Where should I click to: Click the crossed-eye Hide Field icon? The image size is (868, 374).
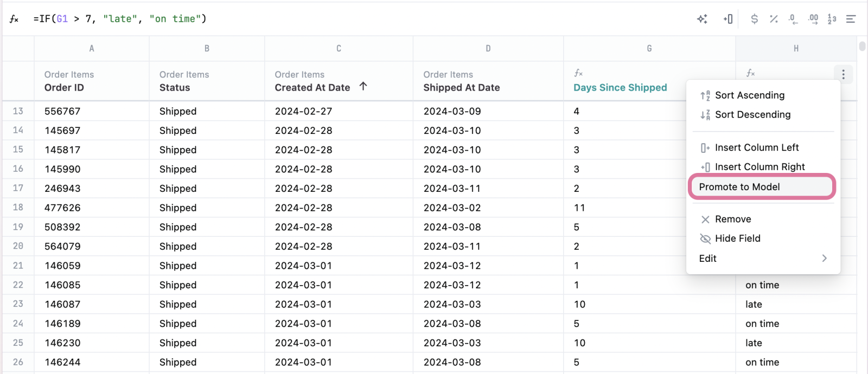point(705,238)
